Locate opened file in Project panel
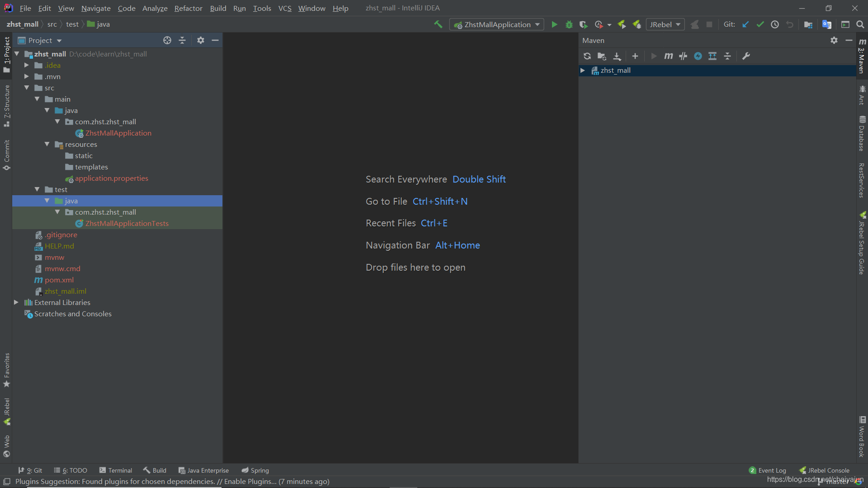868x488 pixels. pos(167,40)
